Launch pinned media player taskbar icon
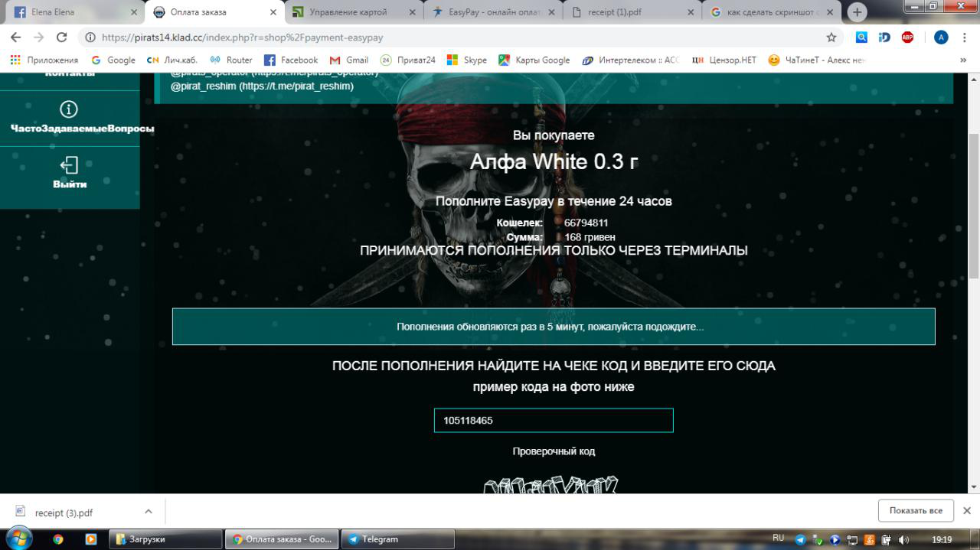Viewport: 980px width, 550px height. coord(90,539)
